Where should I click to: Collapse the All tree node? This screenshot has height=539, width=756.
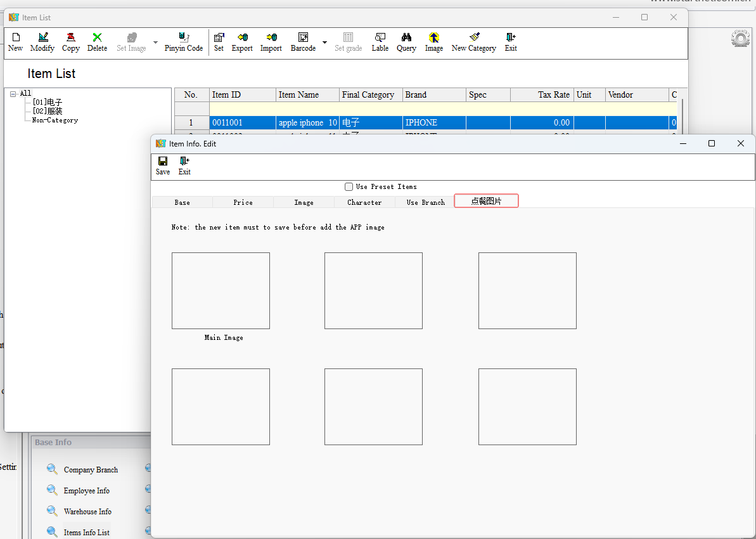[x=13, y=94]
